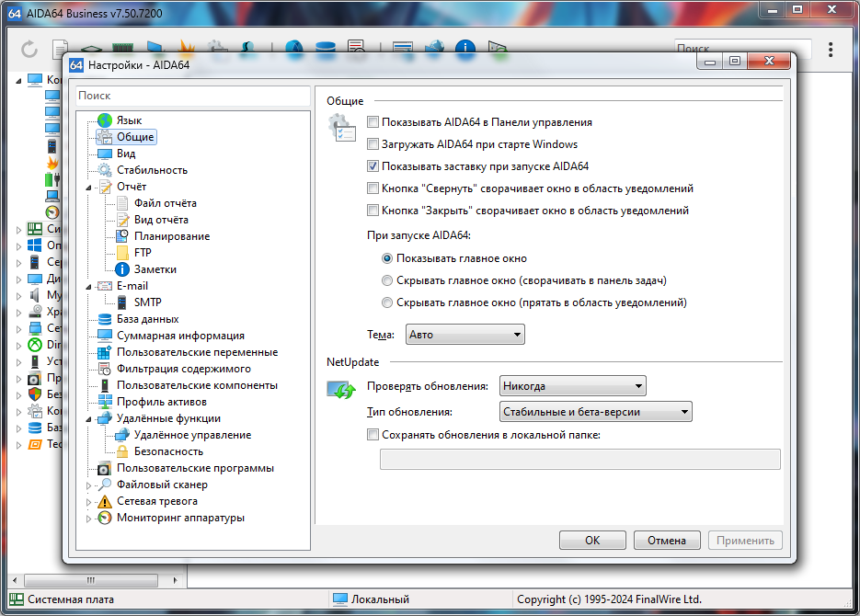Open Стабильность gear item
This screenshot has width=860, height=616.
[142, 170]
